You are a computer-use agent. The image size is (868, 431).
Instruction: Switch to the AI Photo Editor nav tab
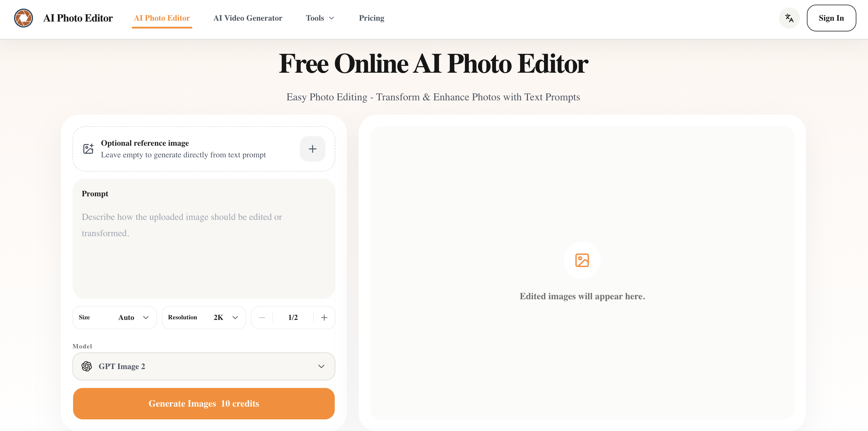tap(162, 18)
